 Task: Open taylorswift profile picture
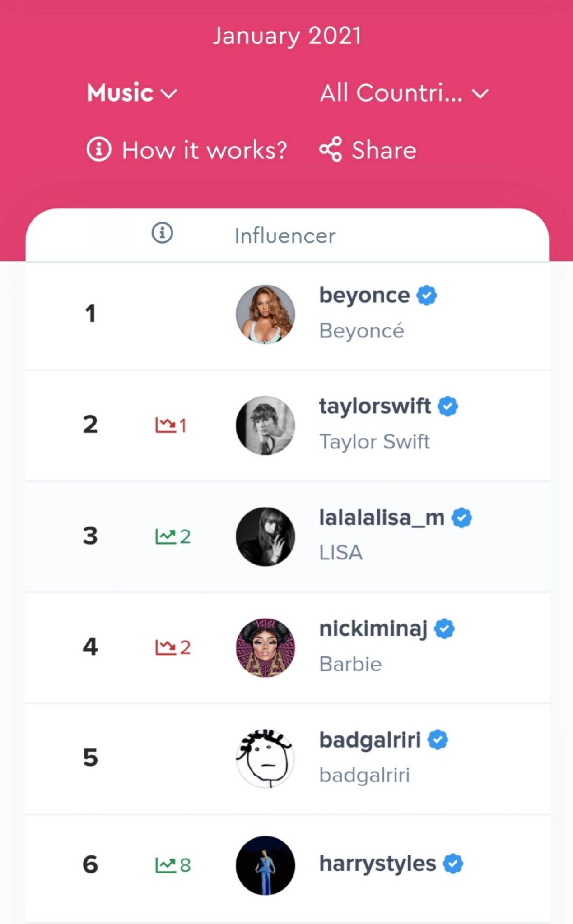(x=266, y=425)
